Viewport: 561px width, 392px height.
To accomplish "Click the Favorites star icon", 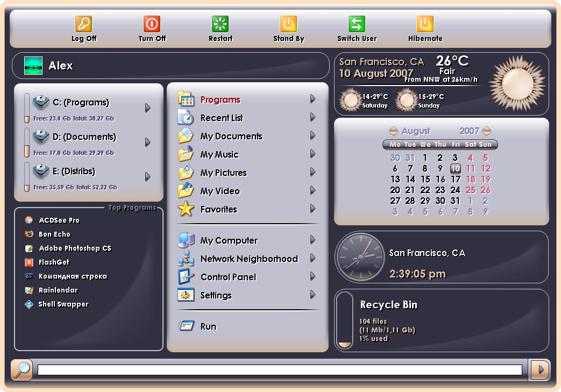I will click(186, 209).
